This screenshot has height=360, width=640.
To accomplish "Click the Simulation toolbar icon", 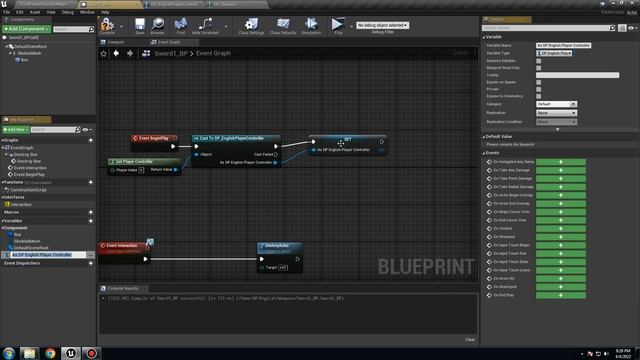I will tap(311, 24).
